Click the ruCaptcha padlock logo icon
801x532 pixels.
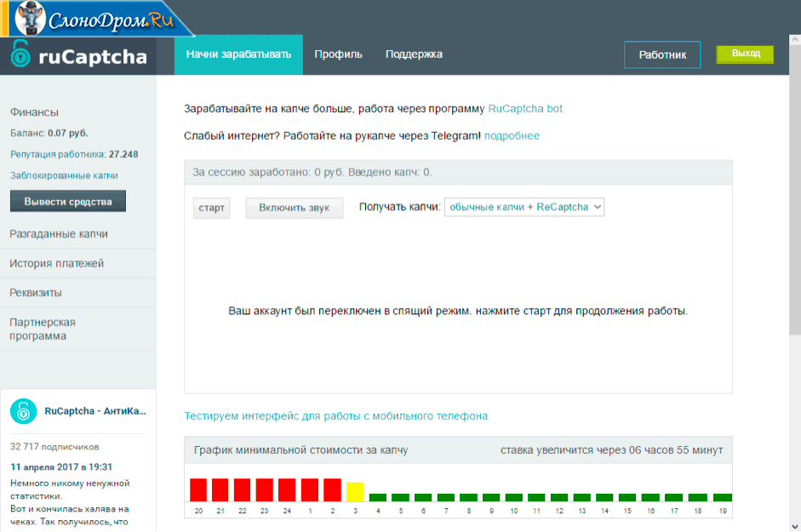coord(20,54)
